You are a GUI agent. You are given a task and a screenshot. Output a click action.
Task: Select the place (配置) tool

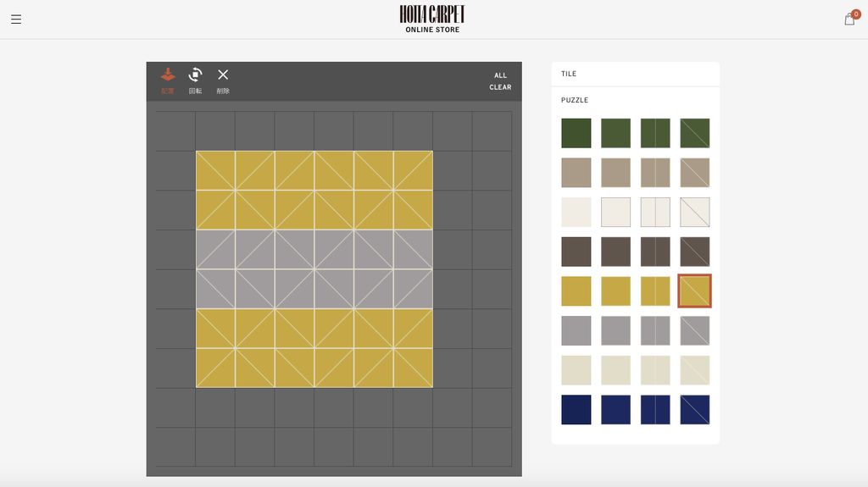pyautogui.click(x=168, y=80)
